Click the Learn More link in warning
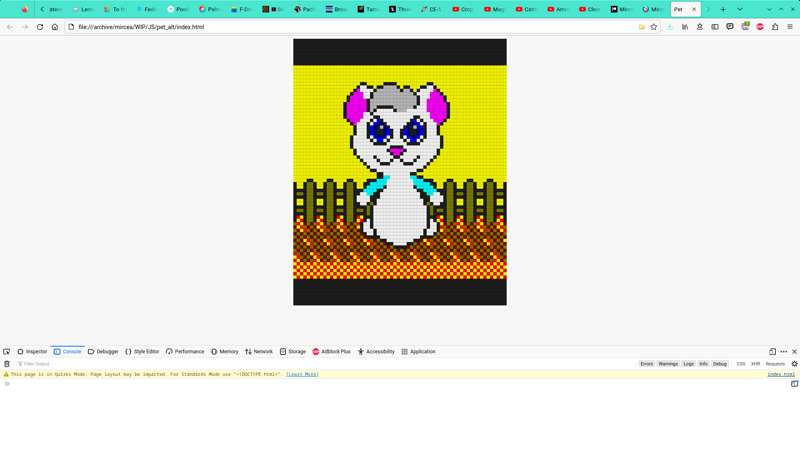The height and width of the screenshot is (450, 800). [302, 374]
